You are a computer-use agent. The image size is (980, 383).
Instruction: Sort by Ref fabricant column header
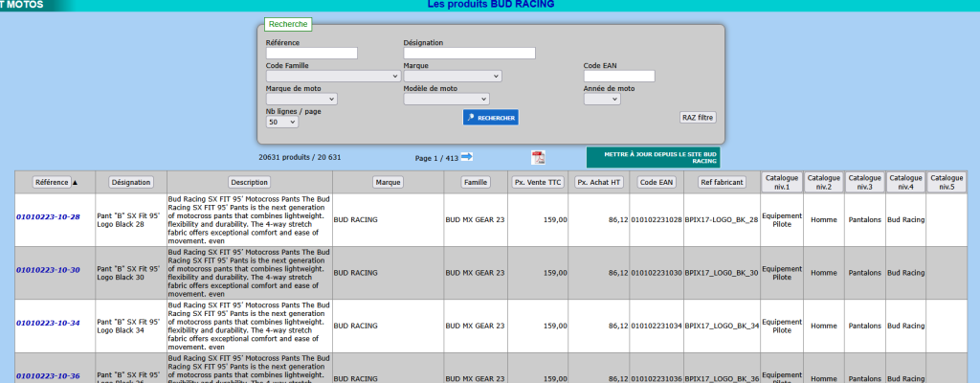[723, 182]
